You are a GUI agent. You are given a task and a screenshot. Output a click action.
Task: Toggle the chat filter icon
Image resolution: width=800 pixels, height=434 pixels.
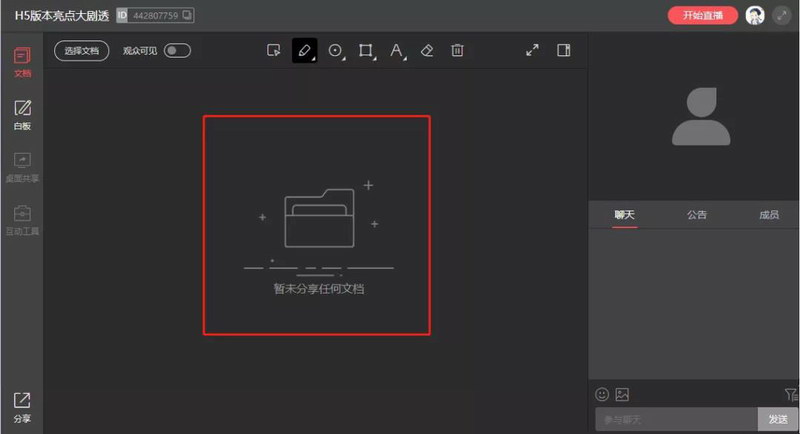791,395
